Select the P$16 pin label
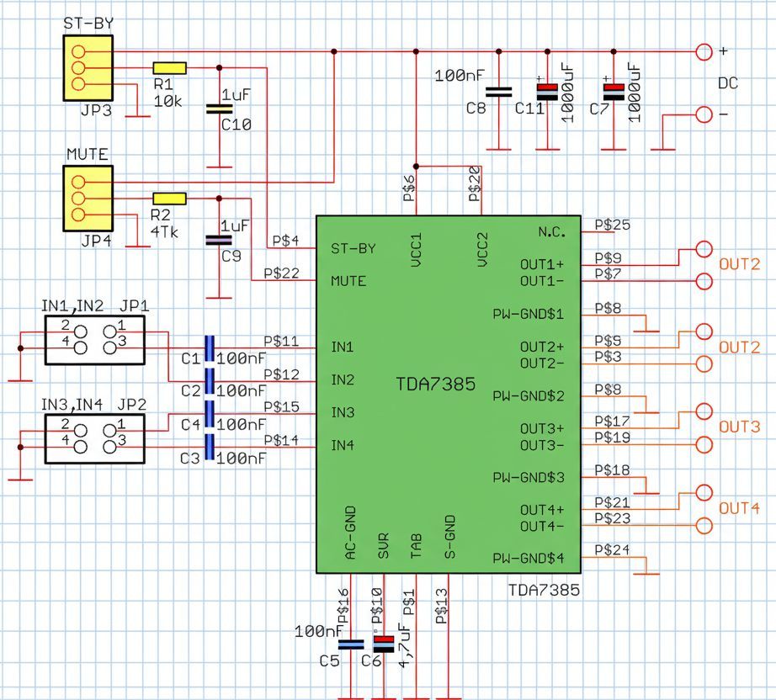This screenshot has width=776, height=700. point(343,607)
